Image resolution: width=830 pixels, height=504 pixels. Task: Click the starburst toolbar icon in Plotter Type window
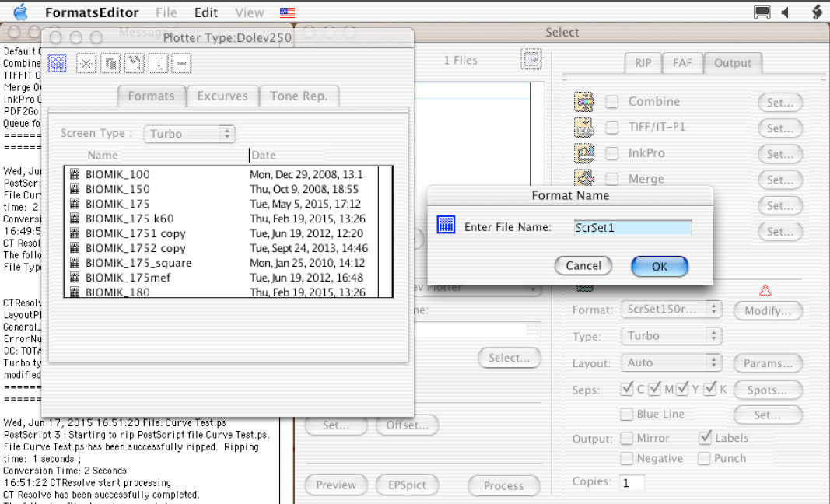(86, 64)
